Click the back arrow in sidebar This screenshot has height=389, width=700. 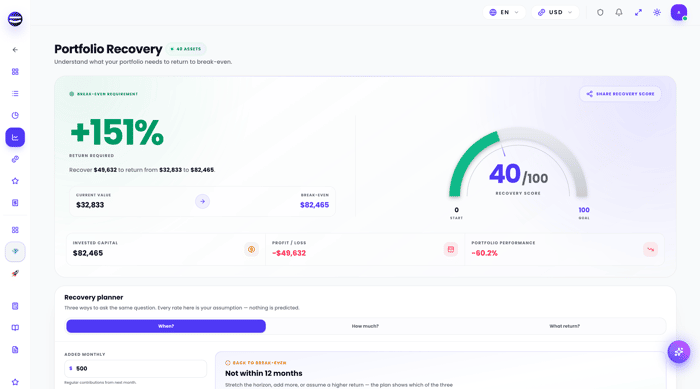click(x=15, y=50)
